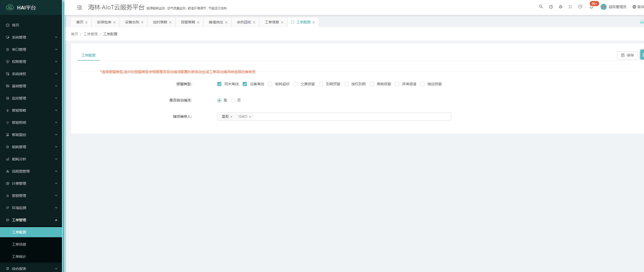The image size is (644, 272).
Task: Check the 授权到期 alarm type
Action: click(346, 84)
